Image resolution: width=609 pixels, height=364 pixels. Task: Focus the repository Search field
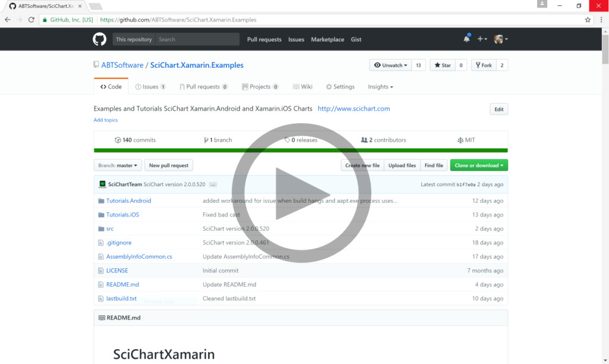[x=197, y=39]
